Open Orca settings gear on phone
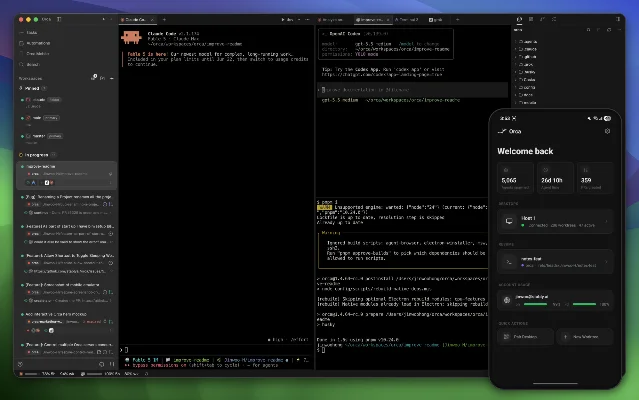The height and width of the screenshot is (400, 639). tap(607, 131)
